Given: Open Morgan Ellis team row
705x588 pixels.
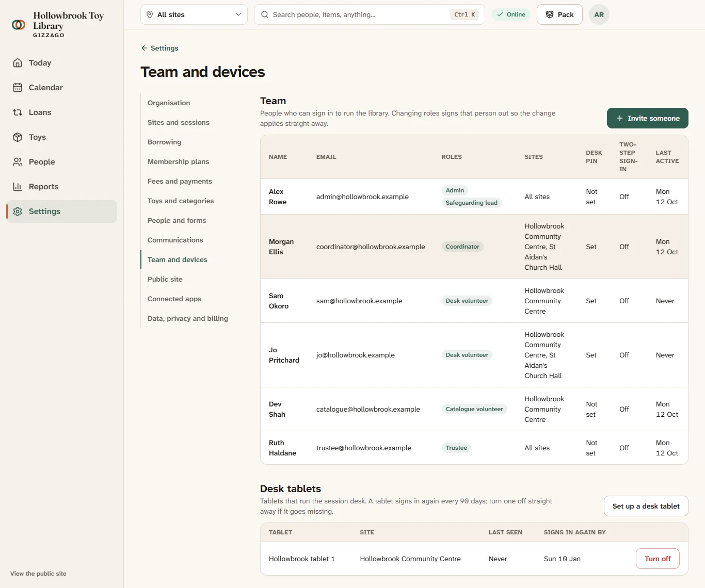Looking at the screenshot, I should click(x=474, y=247).
